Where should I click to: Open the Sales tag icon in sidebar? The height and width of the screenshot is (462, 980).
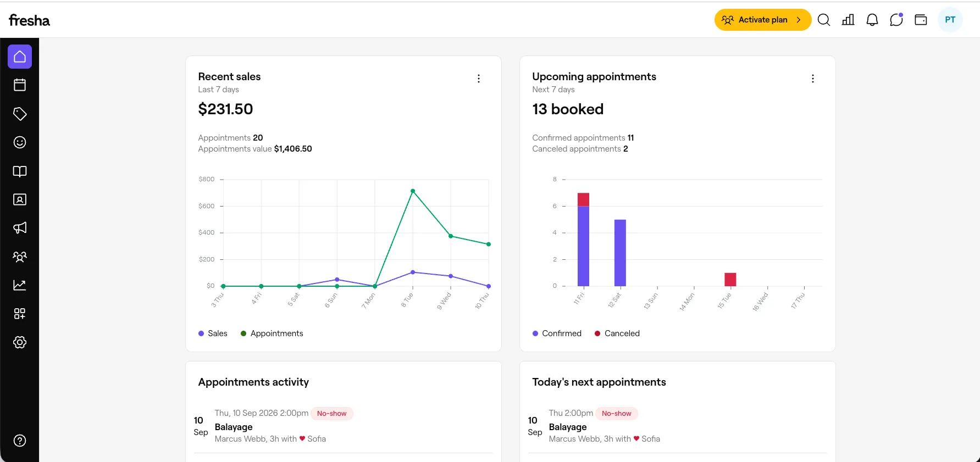(20, 114)
